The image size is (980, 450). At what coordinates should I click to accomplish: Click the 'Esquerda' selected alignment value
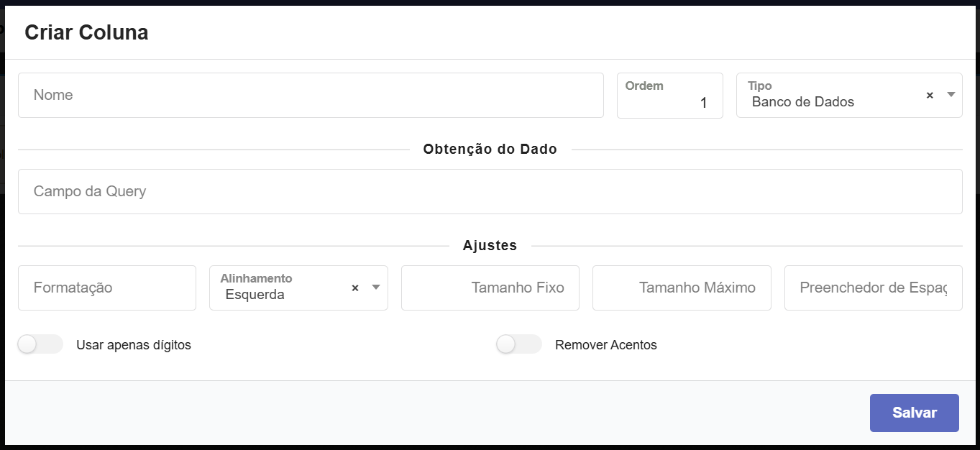pos(255,295)
